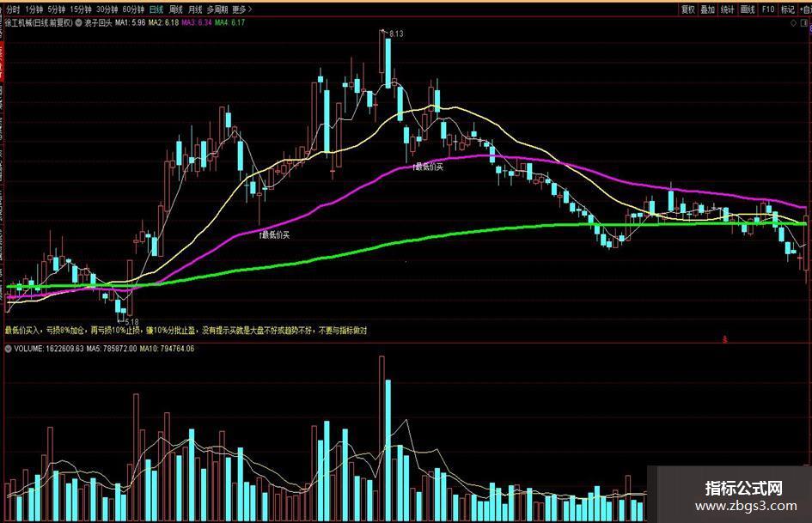
Task: Switch to 月线 monthly chart
Action: 195,9
